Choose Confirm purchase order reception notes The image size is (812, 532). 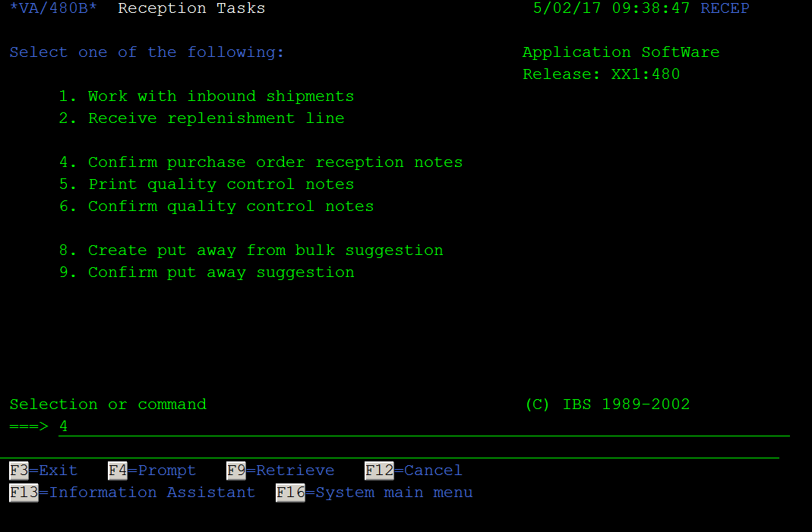click(x=261, y=162)
